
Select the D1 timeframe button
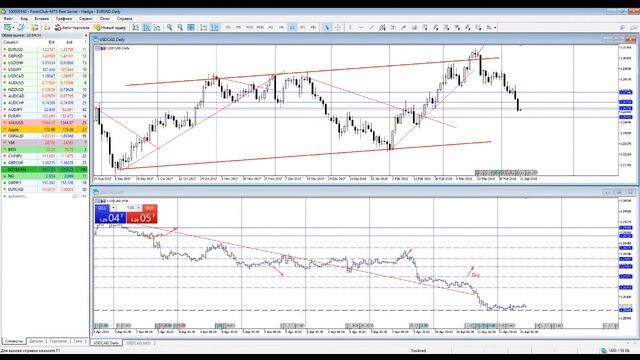(292, 27)
